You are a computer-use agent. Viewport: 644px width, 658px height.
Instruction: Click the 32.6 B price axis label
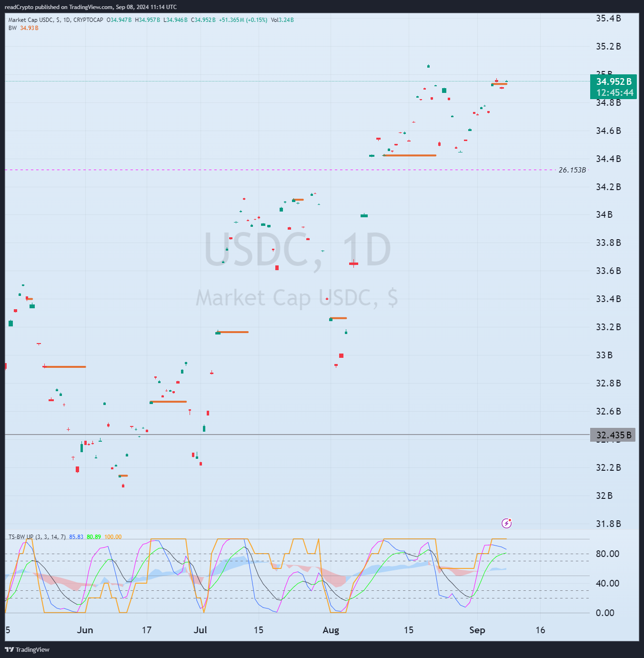(608, 412)
